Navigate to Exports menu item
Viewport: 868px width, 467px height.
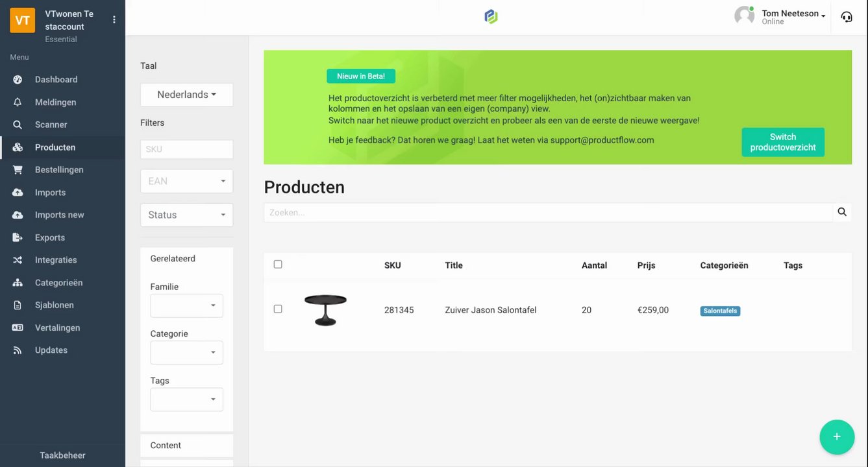62,237
